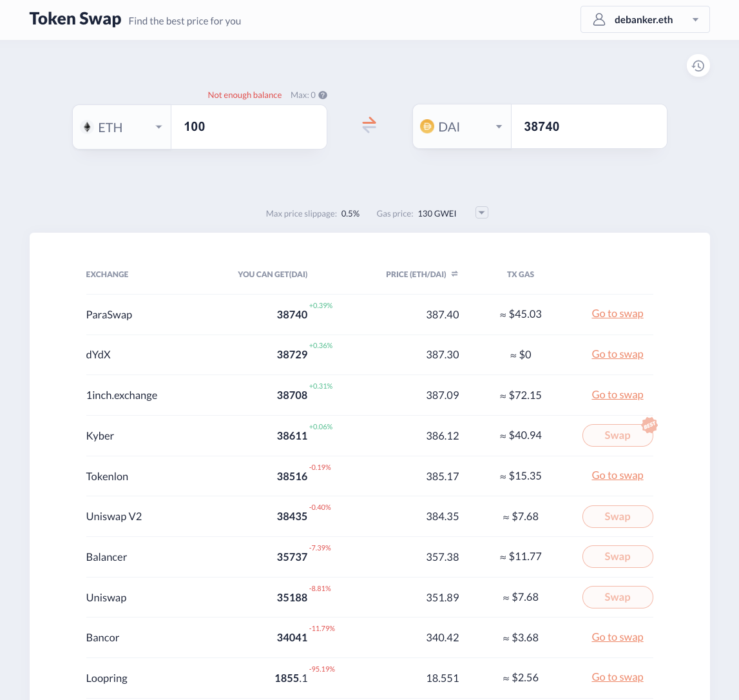The height and width of the screenshot is (700, 739).
Task: Click the TX GAS column header
Action: point(521,275)
